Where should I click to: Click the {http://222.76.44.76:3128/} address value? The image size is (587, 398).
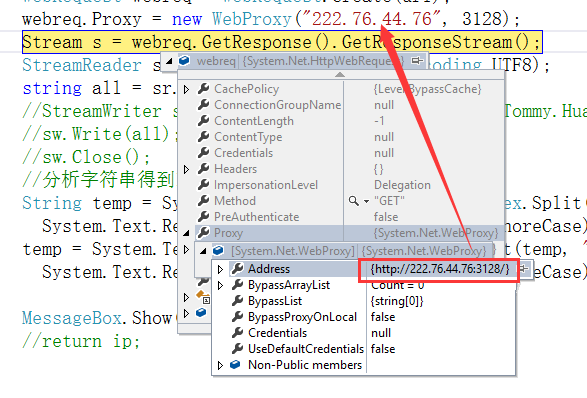click(440, 269)
